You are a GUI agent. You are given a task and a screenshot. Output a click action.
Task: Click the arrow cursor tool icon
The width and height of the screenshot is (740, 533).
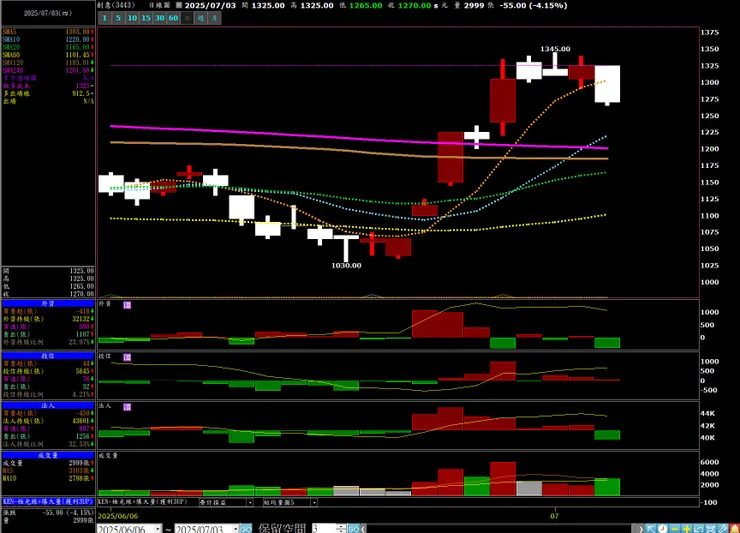tap(651, 529)
